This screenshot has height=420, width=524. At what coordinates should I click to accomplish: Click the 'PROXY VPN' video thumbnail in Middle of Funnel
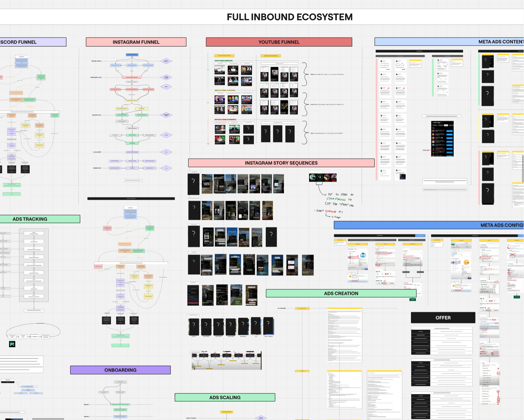tap(220, 99)
